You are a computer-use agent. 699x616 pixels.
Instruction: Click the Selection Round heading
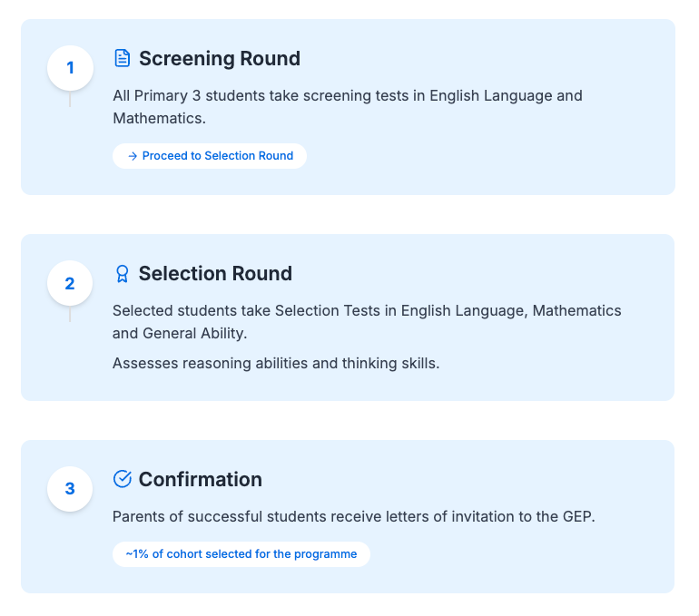pyautogui.click(x=215, y=273)
